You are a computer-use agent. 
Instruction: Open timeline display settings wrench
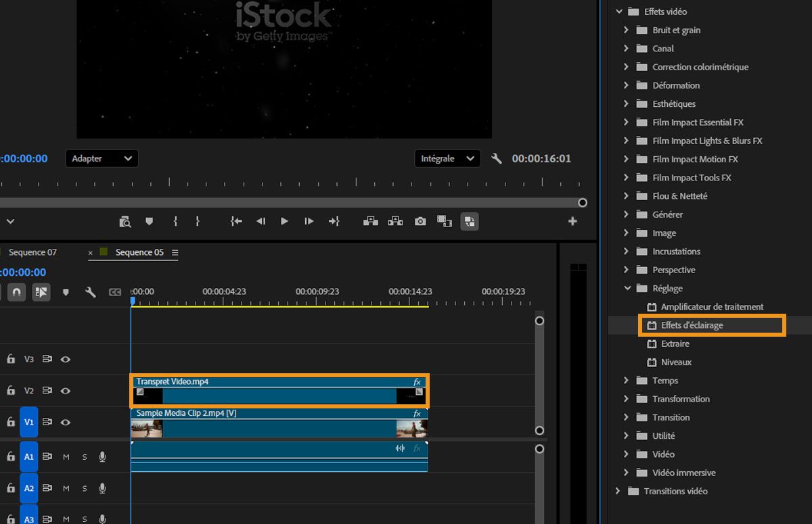point(90,292)
